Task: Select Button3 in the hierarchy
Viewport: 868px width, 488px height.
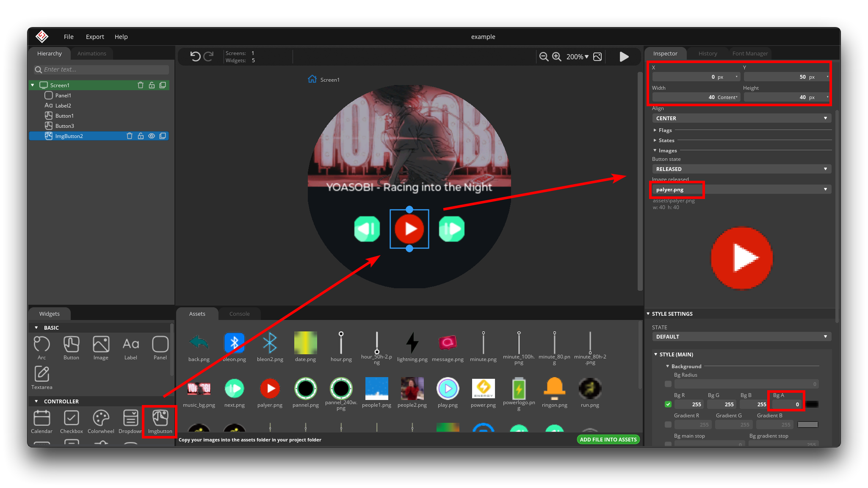Action: click(x=64, y=126)
